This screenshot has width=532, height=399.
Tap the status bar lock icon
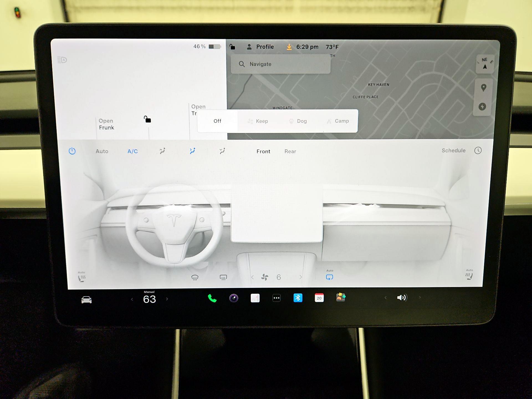click(x=232, y=47)
